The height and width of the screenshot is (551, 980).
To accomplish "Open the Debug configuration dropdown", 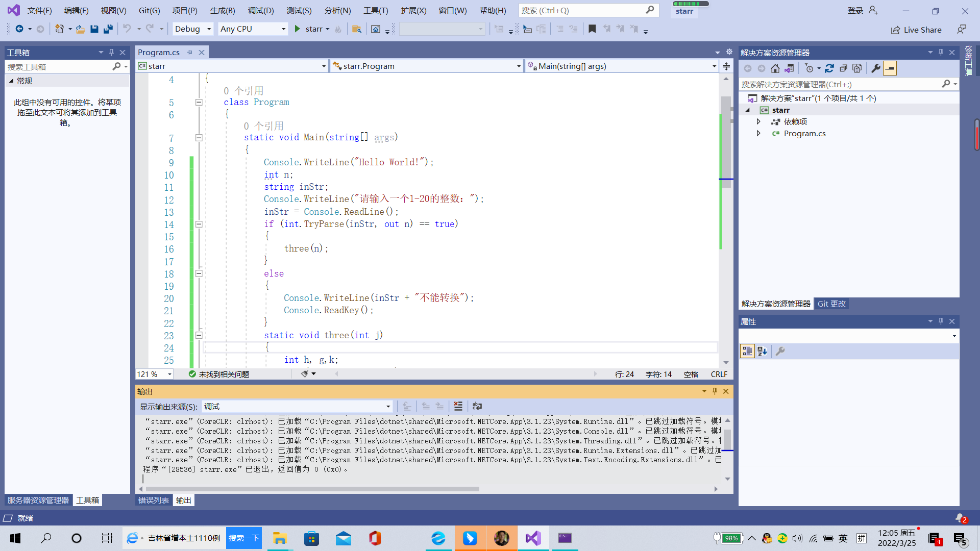I will (x=192, y=29).
